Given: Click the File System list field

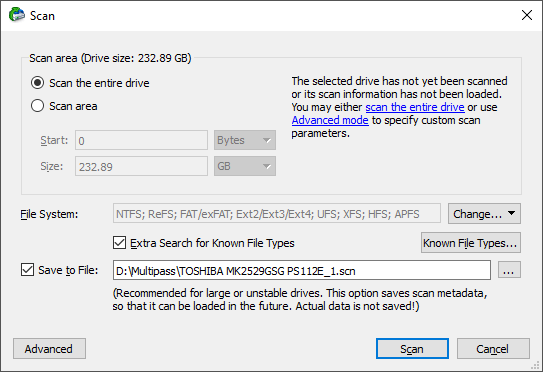Looking at the screenshot, I should click(x=277, y=213).
